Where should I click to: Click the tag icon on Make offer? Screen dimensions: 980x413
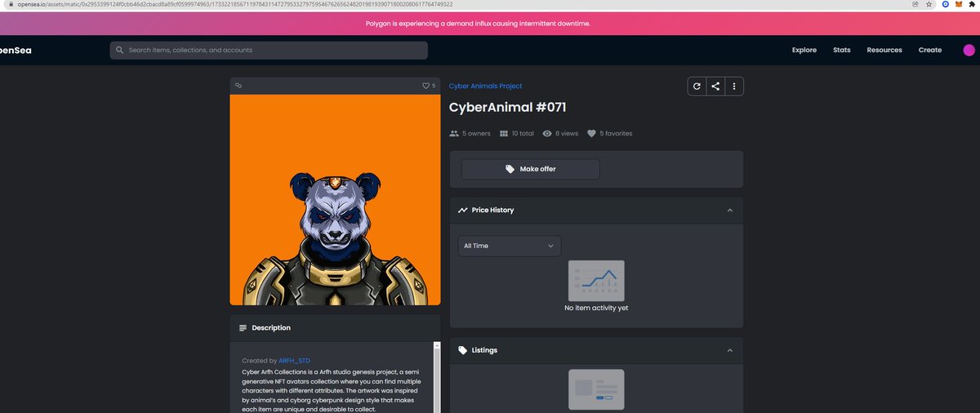coord(510,169)
